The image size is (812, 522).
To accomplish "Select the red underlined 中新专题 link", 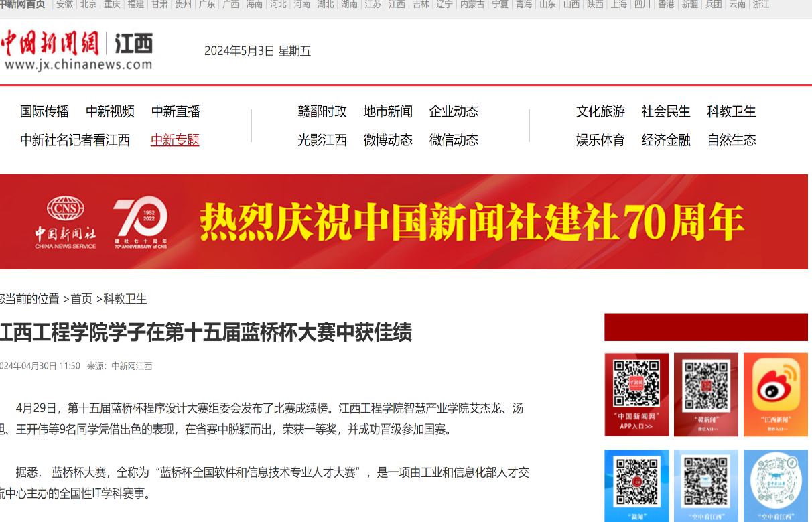I will [x=175, y=140].
